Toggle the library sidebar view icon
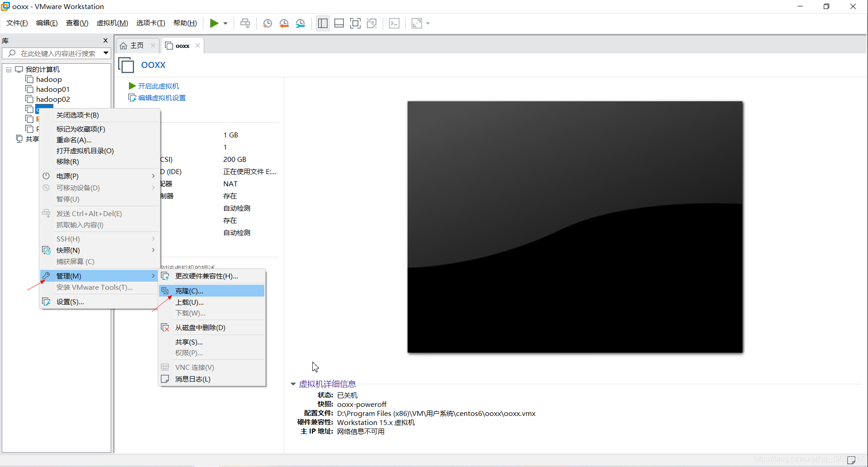The height and width of the screenshot is (467, 868). pyautogui.click(x=323, y=23)
